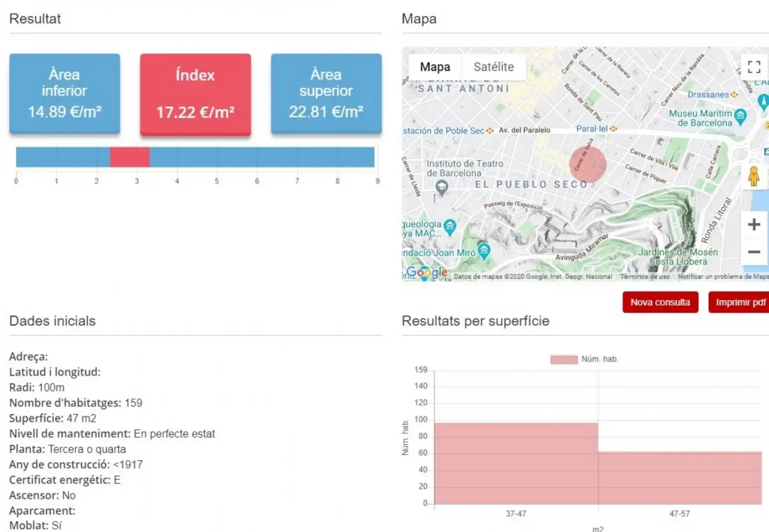Image resolution: width=769 pixels, height=532 pixels.
Task: Toggle fullscreen map view icon
Action: coord(754,67)
